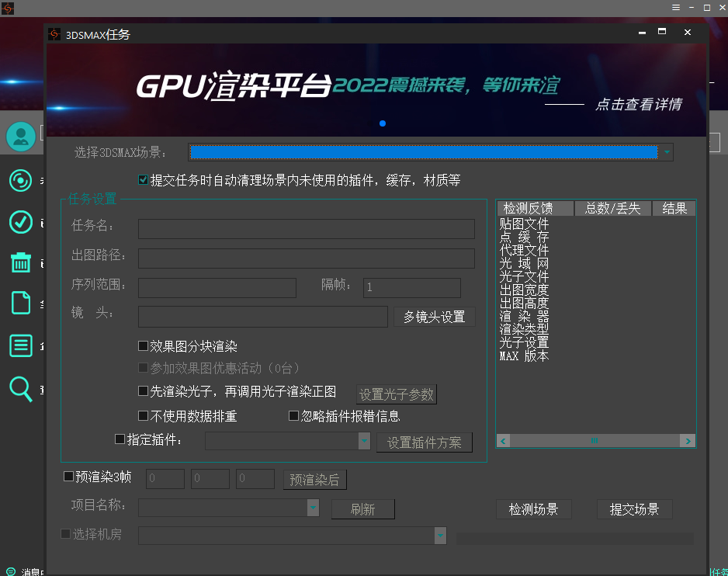Click the magnifier search icon in sidebar

tap(20, 387)
